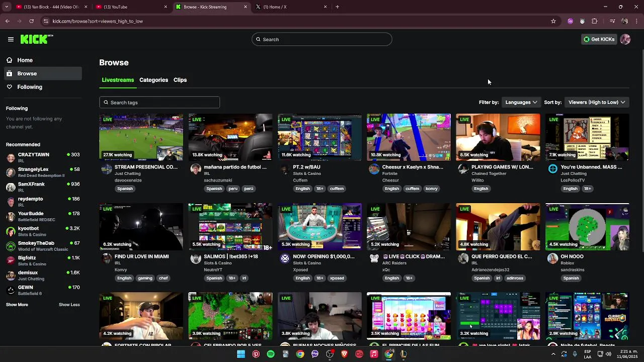Screen dimensions: 644x362
Task: Open the Kick user profile avatar
Action: [x=625, y=39]
